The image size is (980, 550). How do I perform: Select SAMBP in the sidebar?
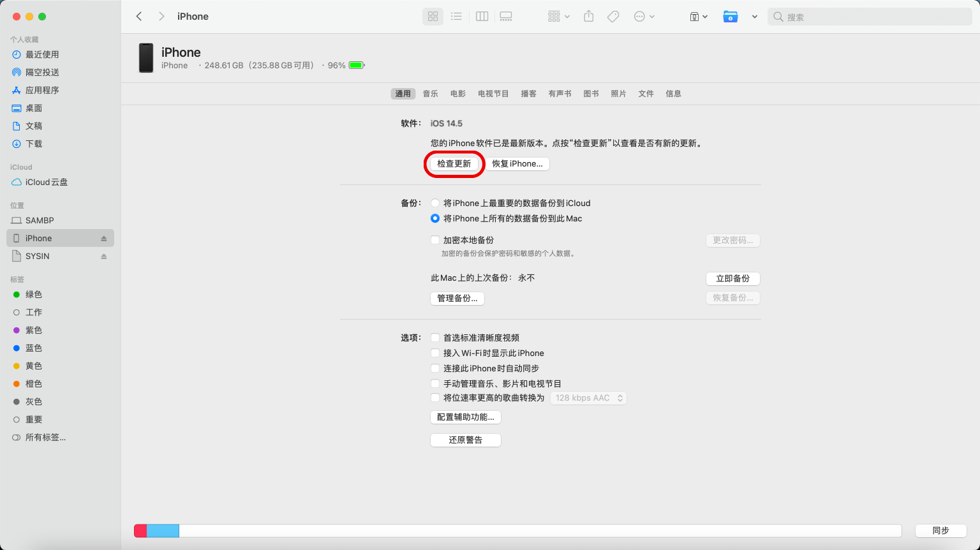60,220
